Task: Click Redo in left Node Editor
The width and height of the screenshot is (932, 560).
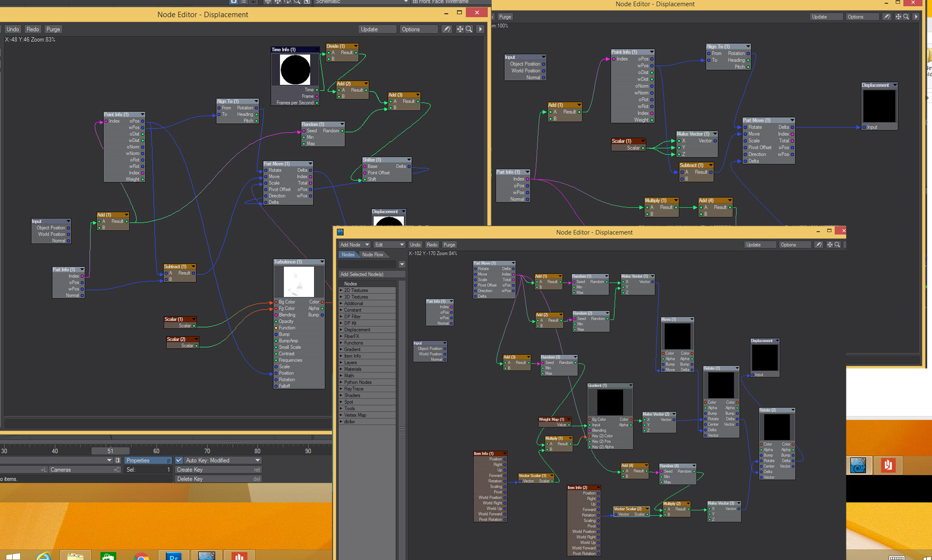Action: pyautogui.click(x=33, y=30)
